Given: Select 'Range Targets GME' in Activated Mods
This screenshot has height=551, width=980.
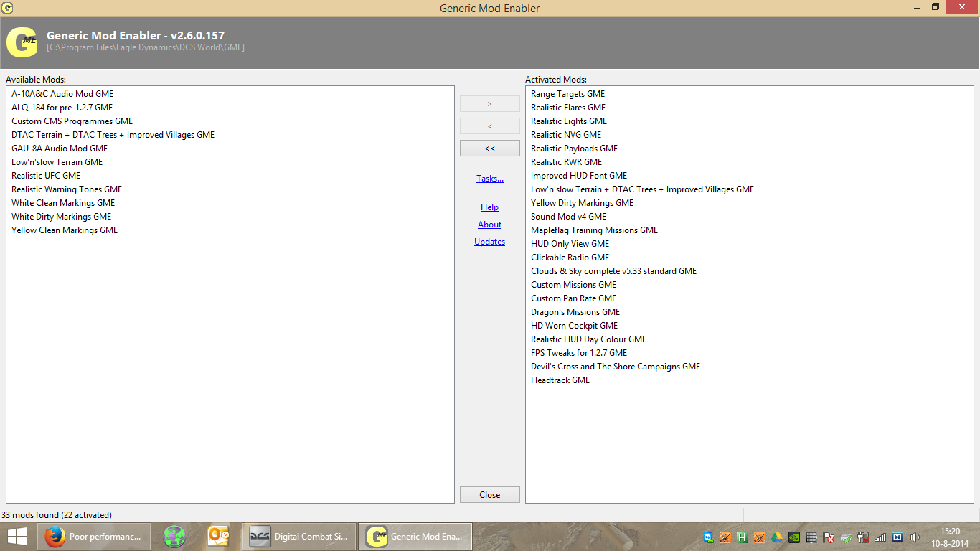Looking at the screenshot, I should (567, 94).
